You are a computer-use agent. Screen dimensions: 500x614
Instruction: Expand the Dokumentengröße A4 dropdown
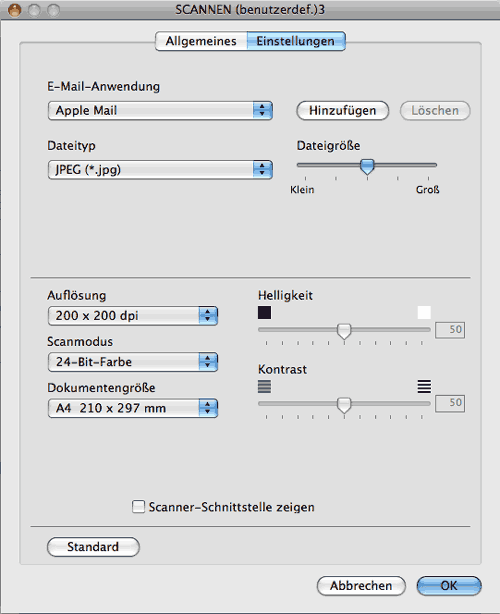133,408
